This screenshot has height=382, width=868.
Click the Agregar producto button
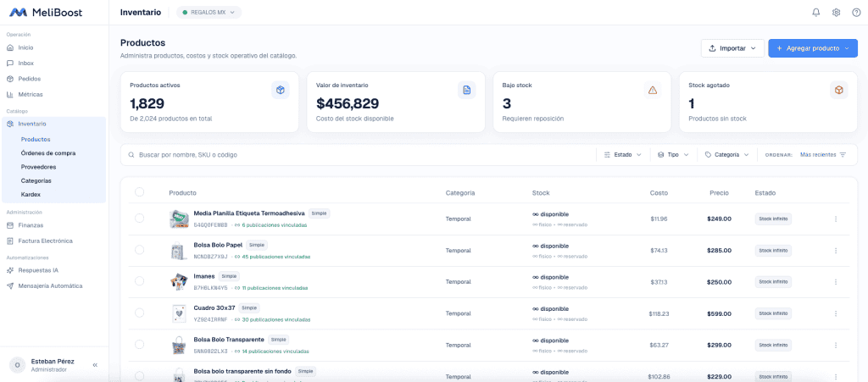(x=813, y=48)
